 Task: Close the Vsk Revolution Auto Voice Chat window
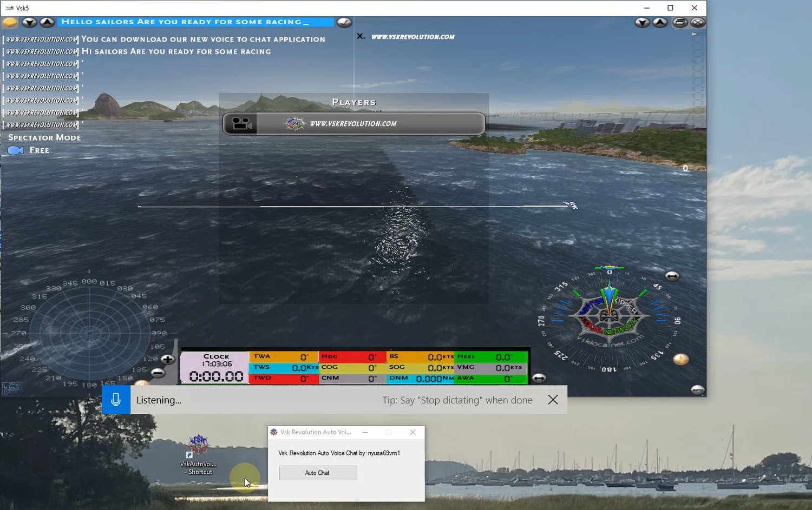click(412, 432)
